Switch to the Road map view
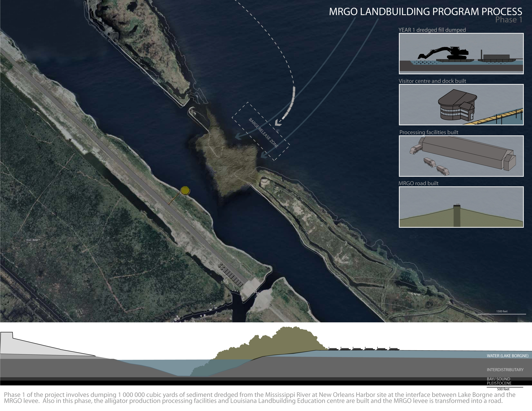Viewport: 532px width, 411px height. (x=29, y=240)
